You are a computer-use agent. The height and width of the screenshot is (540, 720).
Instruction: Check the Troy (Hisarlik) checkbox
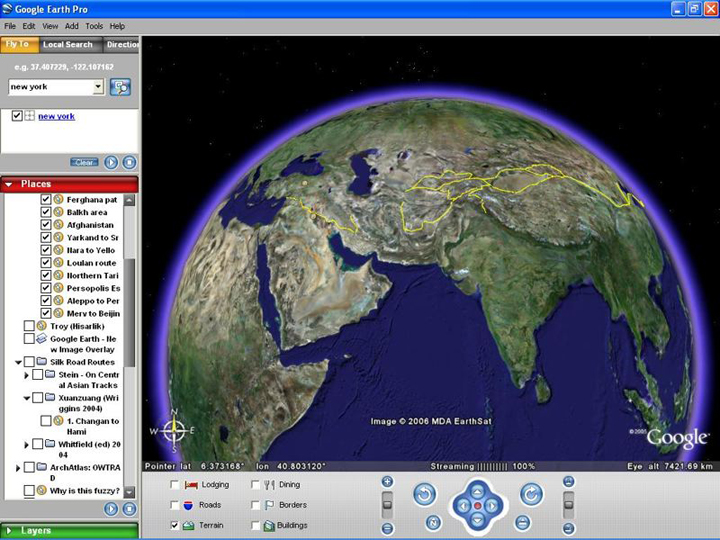click(29, 326)
